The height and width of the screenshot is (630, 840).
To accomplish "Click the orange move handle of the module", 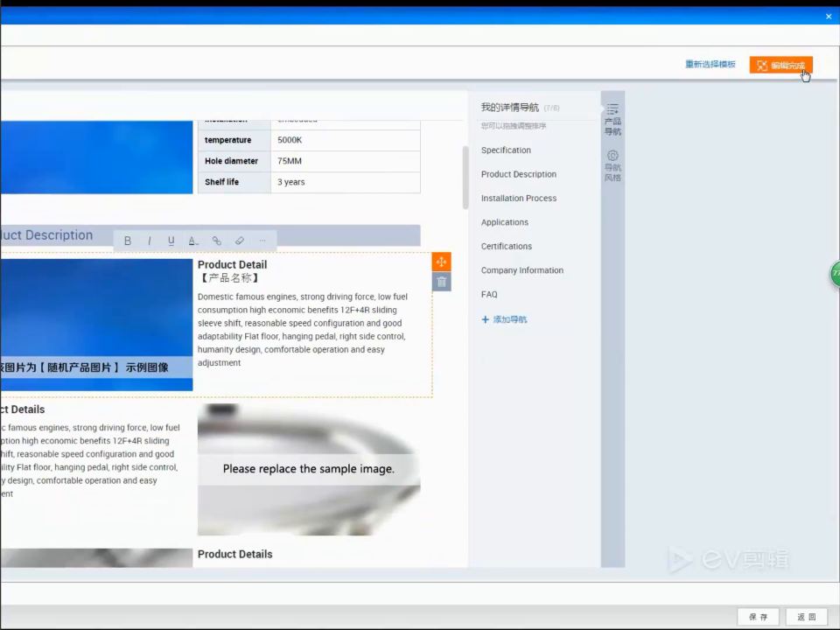I will pos(441,262).
